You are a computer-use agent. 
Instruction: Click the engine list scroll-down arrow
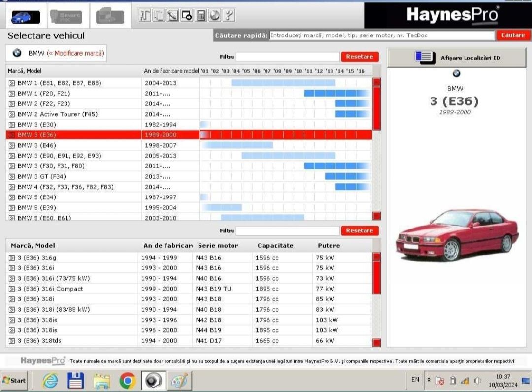pos(377,342)
